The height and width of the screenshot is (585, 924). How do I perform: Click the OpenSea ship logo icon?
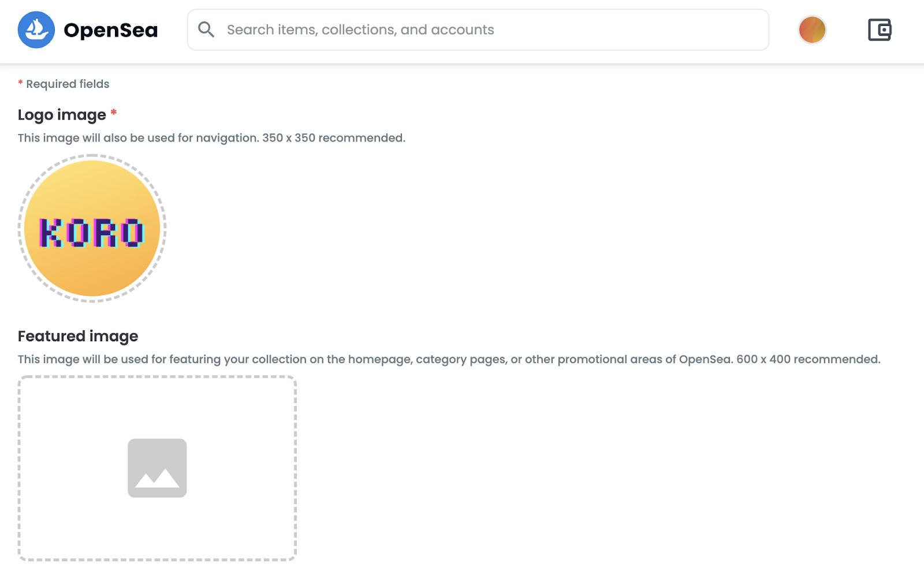coord(36,29)
